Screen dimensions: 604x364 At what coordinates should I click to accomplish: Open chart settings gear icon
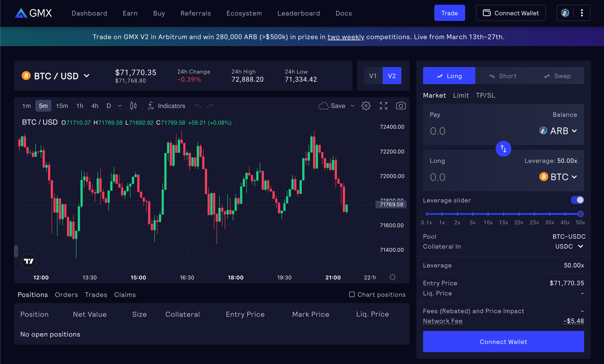point(366,106)
